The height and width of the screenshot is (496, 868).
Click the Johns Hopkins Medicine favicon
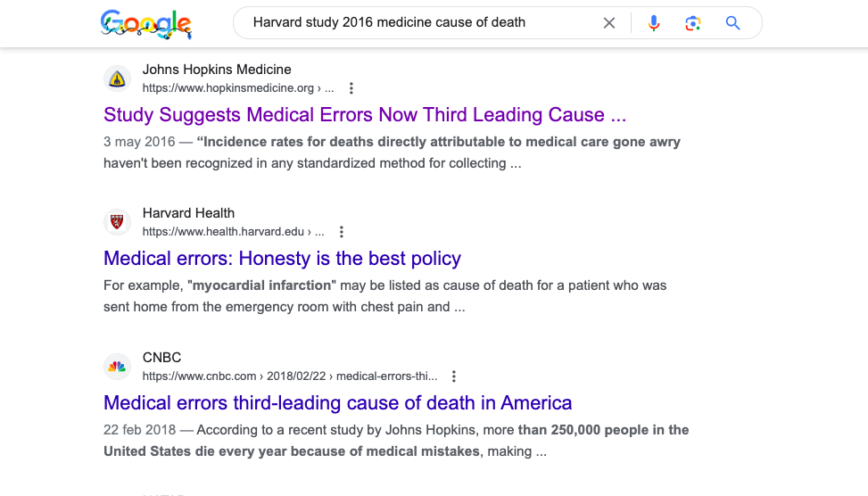[118, 79]
